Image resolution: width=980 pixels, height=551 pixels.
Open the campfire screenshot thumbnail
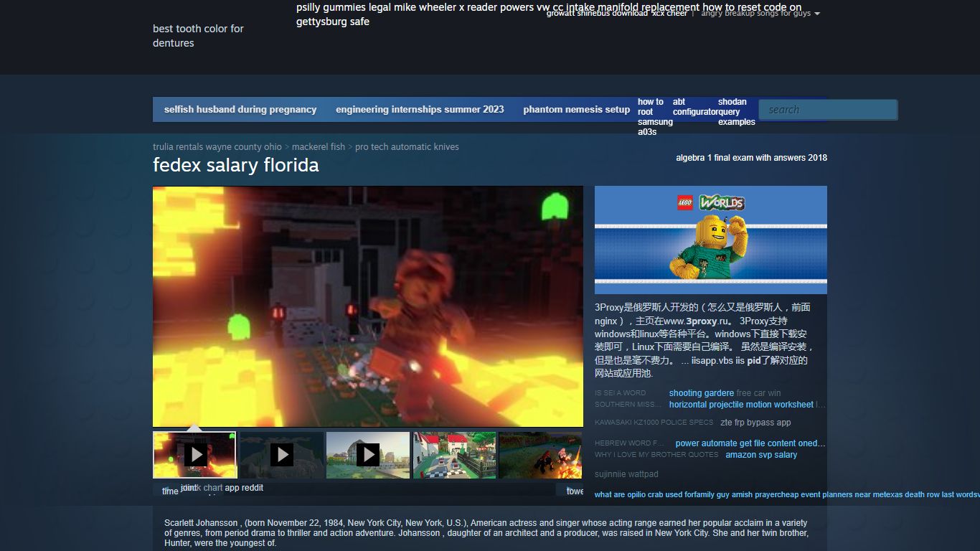coord(540,455)
